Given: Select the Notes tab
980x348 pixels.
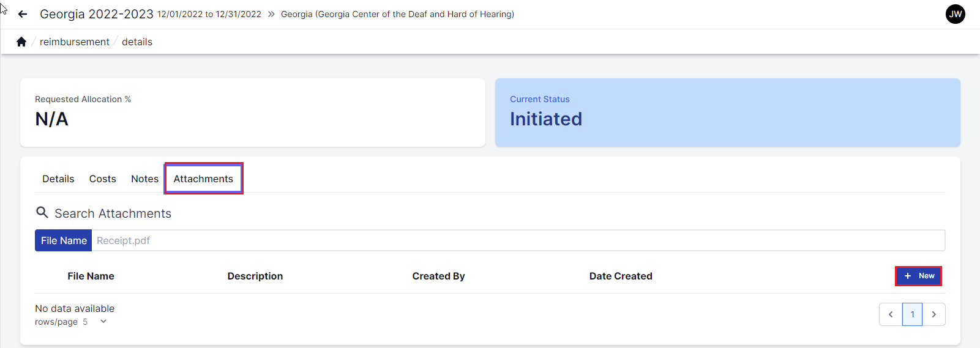Looking at the screenshot, I should click(144, 179).
